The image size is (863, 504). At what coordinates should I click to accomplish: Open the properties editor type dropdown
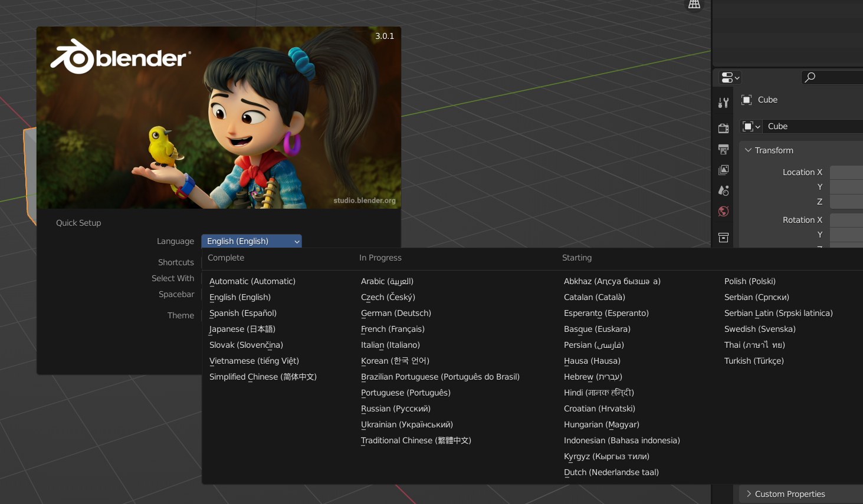point(730,77)
